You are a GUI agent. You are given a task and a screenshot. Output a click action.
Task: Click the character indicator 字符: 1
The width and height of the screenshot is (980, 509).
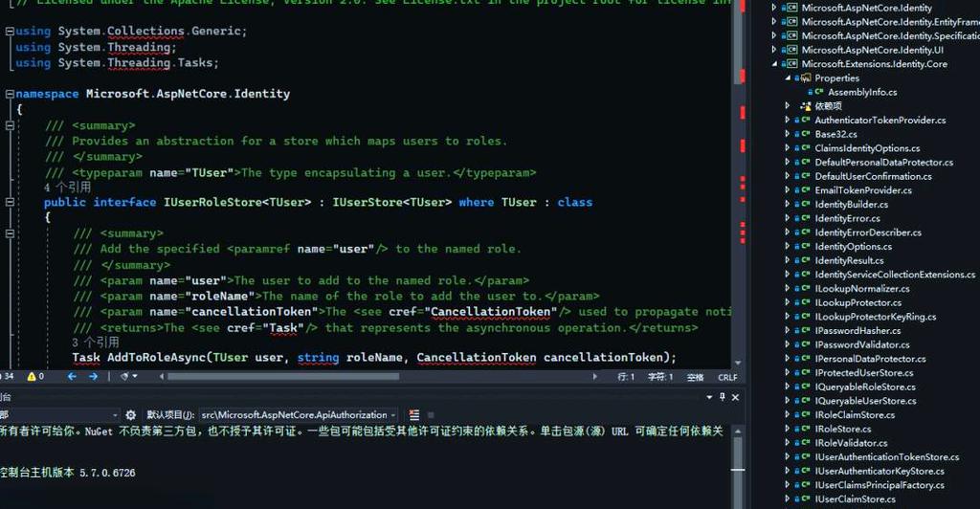click(660, 377)
